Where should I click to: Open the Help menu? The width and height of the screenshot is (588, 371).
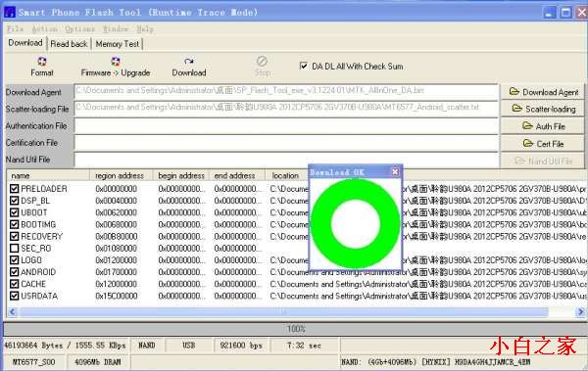pyautogui.click(x=145, y=28)
